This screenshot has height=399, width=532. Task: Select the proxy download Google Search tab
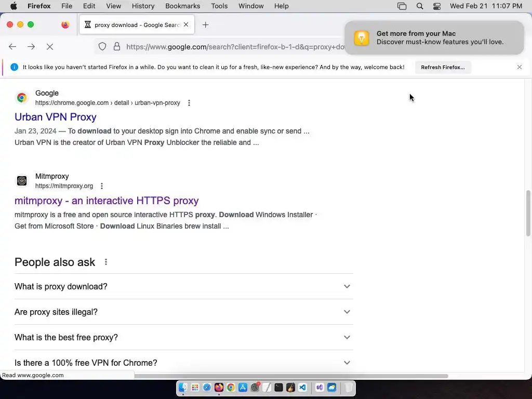point(137,24)
